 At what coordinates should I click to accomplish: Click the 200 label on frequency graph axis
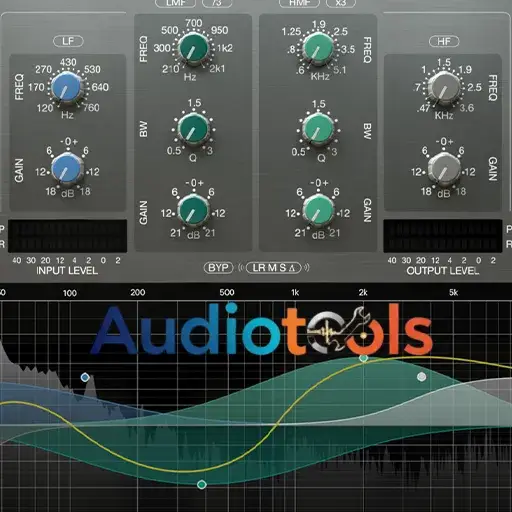point(138,292)
